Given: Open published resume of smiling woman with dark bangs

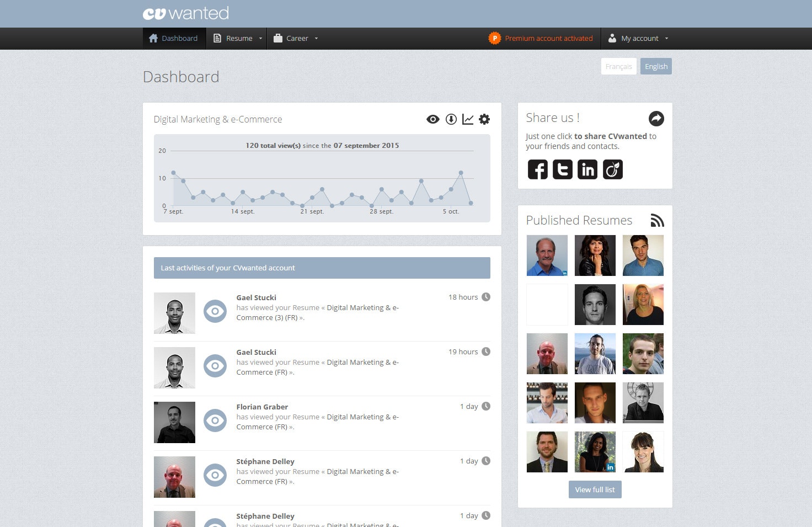Looking at the screenshot, I should click(643, 452).
